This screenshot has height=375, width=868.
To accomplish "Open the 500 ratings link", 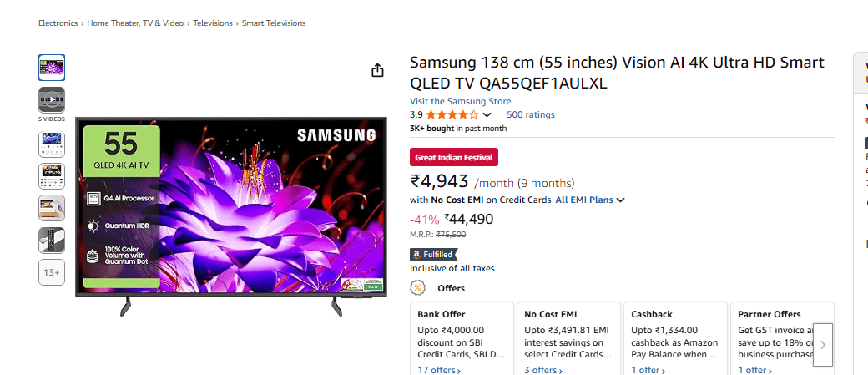I will [x=530, y=114].
